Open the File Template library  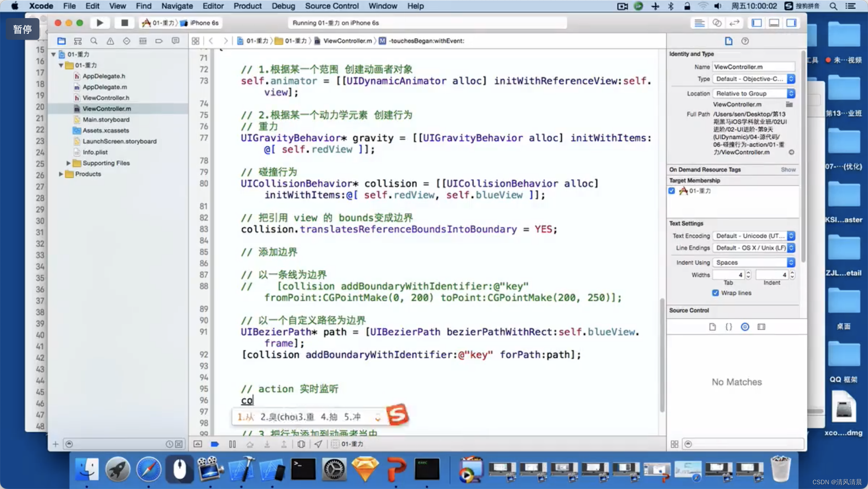712,327
